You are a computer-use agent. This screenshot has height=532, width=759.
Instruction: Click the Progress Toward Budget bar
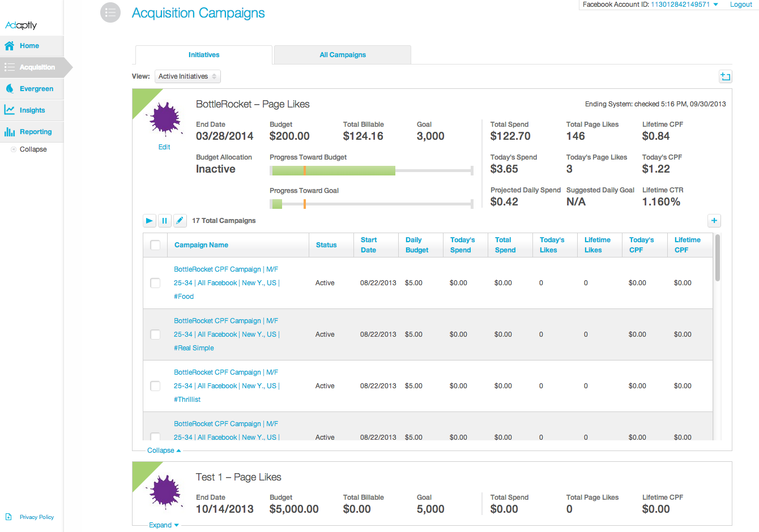(x=372, y=170)
